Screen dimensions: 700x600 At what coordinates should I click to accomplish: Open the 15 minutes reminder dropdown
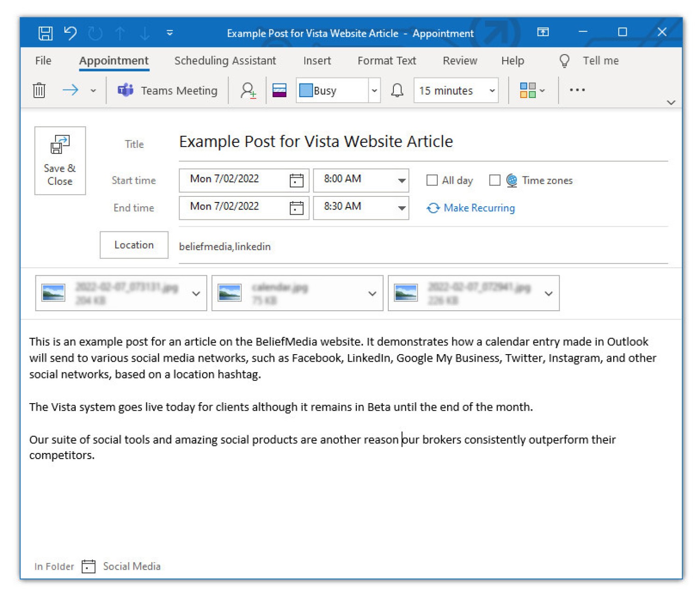click(492, 91)
